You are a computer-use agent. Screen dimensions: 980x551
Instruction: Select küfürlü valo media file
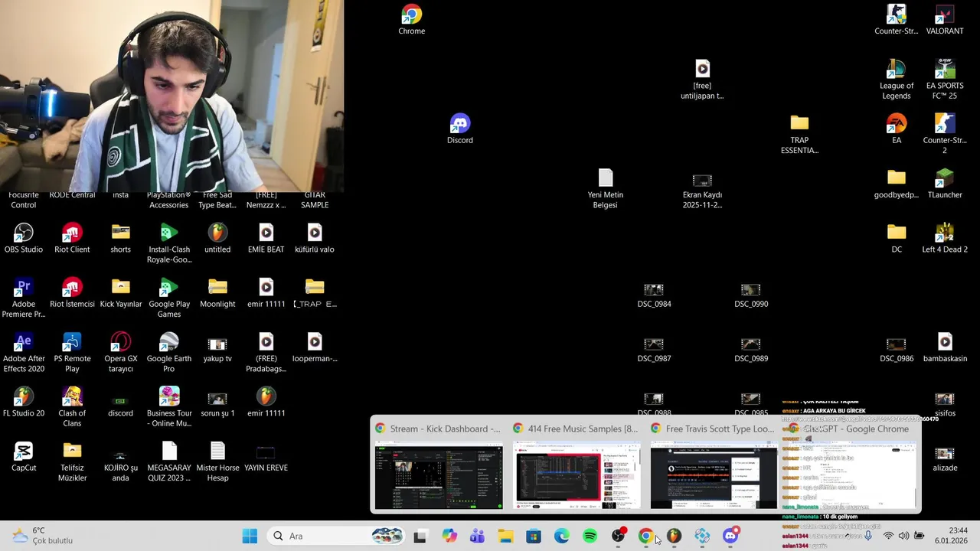point(314,238)
